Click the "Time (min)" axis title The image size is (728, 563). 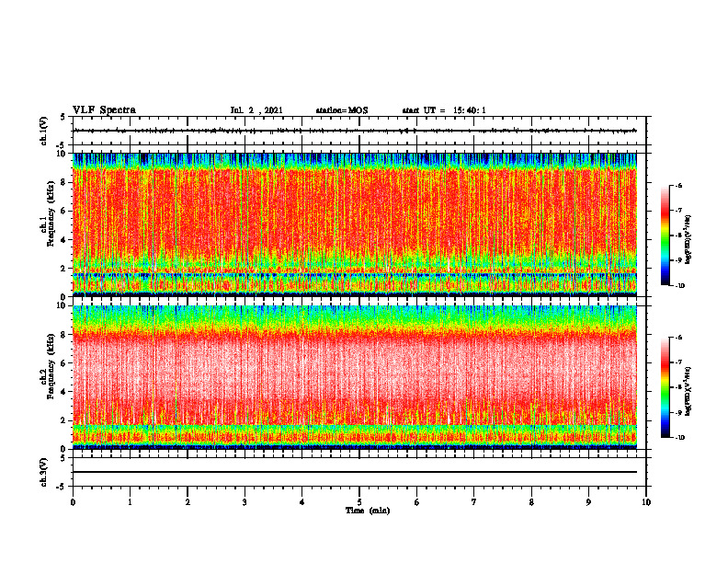coord(368,511)
